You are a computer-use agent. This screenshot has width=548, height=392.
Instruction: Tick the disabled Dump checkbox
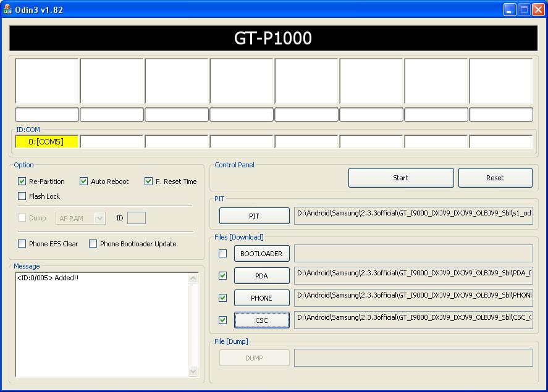click(x=22, y=218)
